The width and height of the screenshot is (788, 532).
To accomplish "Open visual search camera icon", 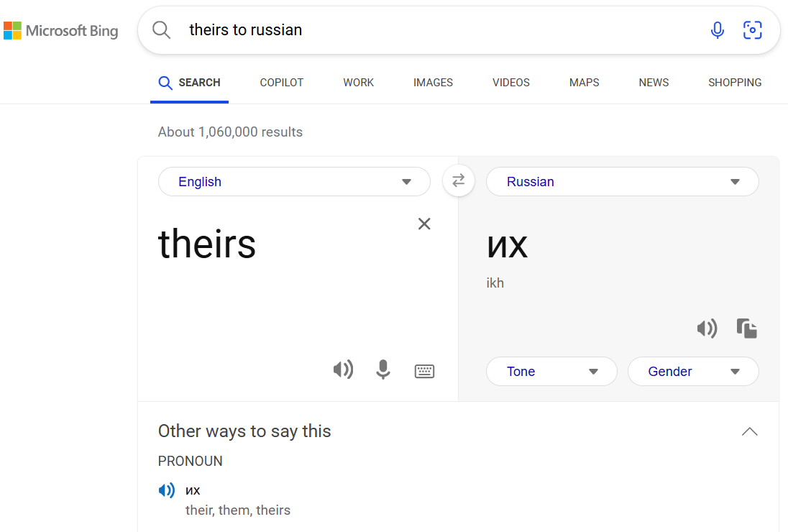I will 752,30.
